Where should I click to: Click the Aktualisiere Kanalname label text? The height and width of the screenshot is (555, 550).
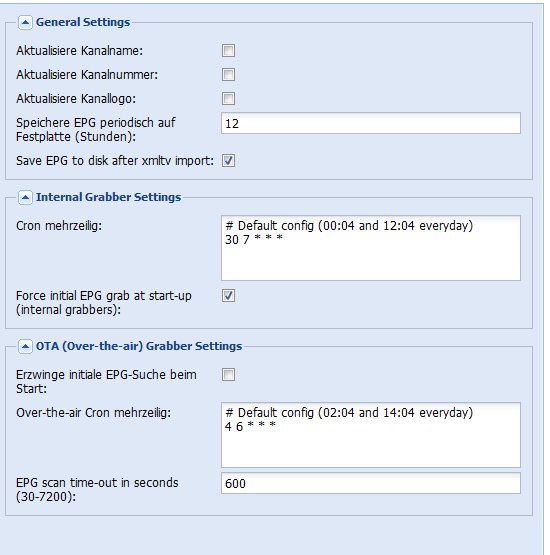(x=79, y=51)
